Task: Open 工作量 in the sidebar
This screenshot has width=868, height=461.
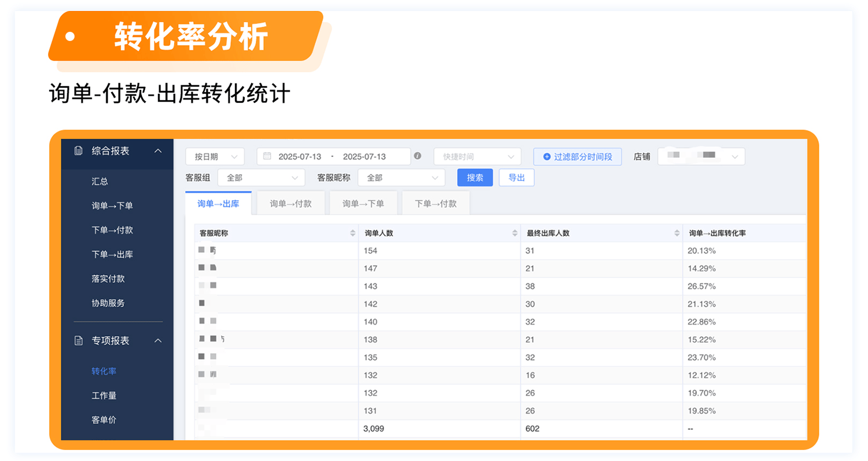Action: (x=104, y=396)
